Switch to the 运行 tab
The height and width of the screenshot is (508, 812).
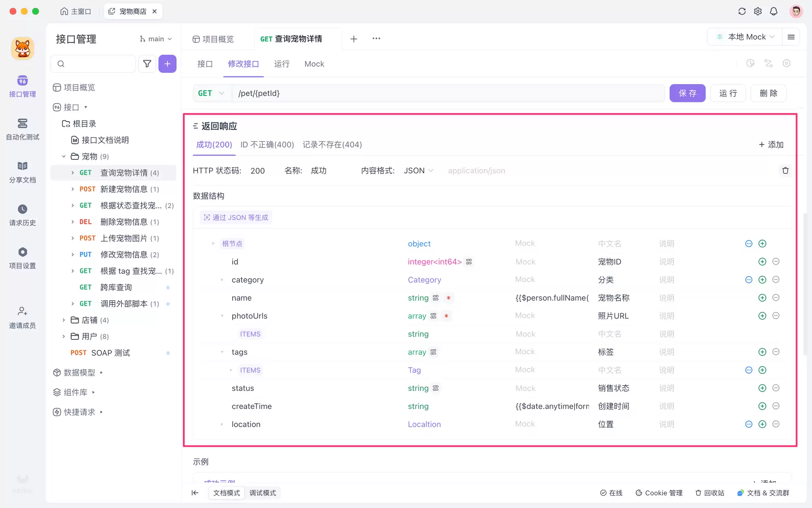tap(282, 64)
